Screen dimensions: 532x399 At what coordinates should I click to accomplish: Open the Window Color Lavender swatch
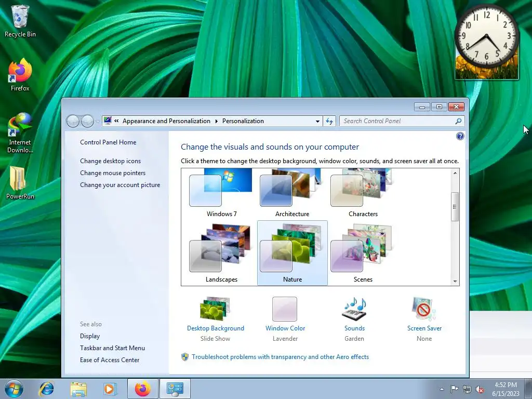point(285,309)
